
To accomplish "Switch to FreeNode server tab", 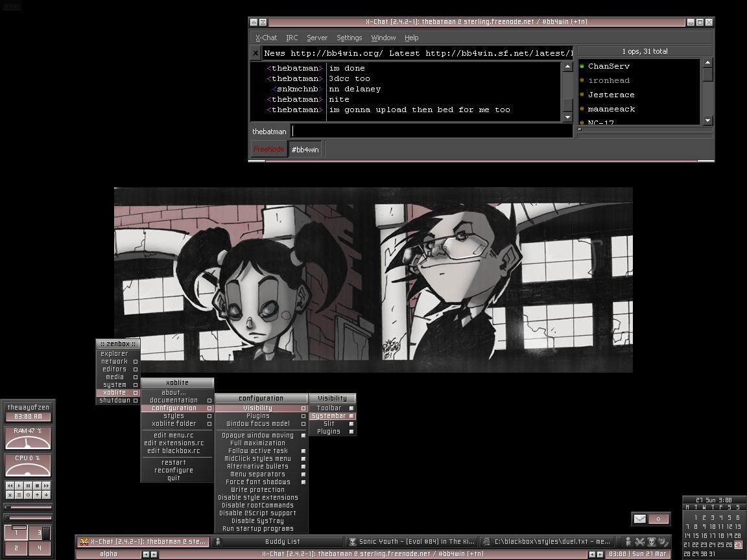I will 268,150.
